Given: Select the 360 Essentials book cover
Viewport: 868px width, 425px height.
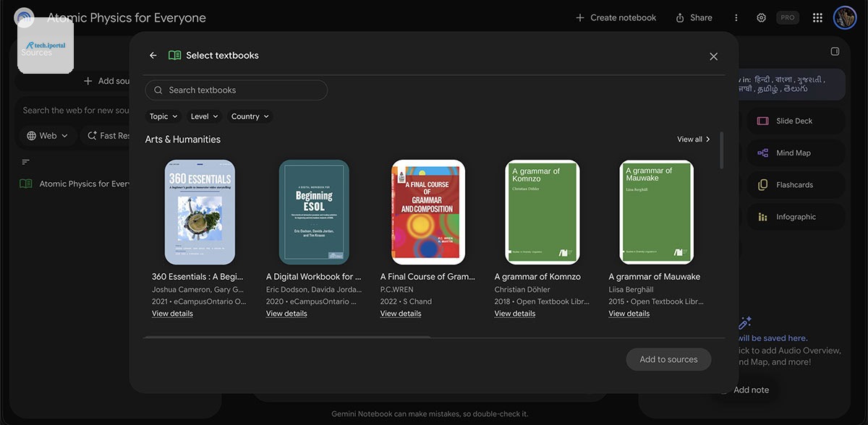Looking at the screenshot, I should pyautogui.click(x=200, y=212).
